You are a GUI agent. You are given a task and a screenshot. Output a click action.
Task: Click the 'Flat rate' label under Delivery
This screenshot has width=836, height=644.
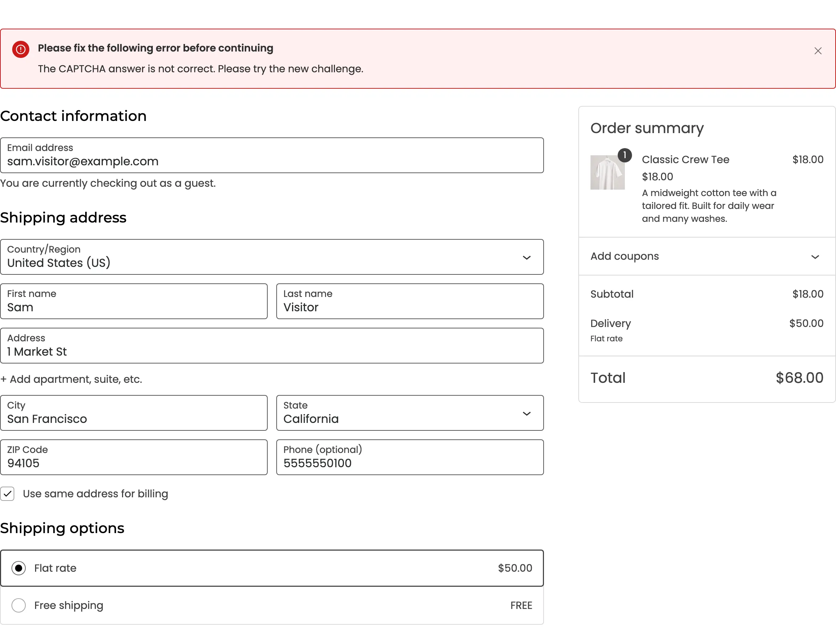point(606,339)
